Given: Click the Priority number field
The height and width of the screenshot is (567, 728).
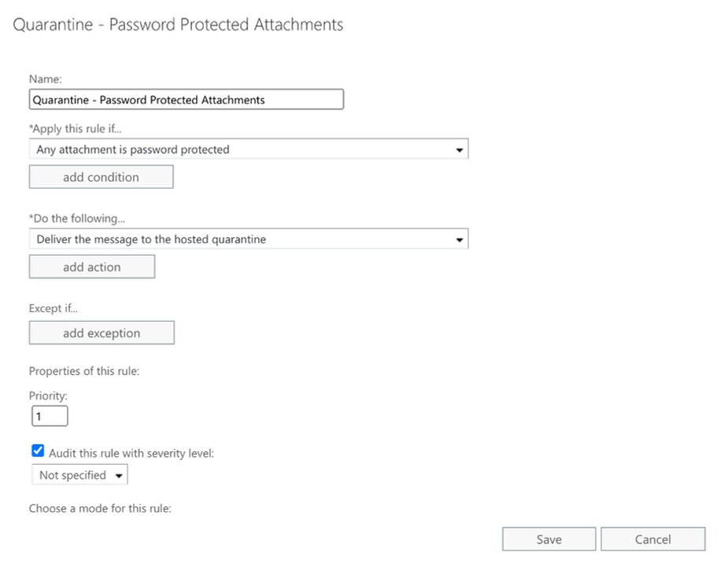Looking at the screenshot, I should coord(50,416).
